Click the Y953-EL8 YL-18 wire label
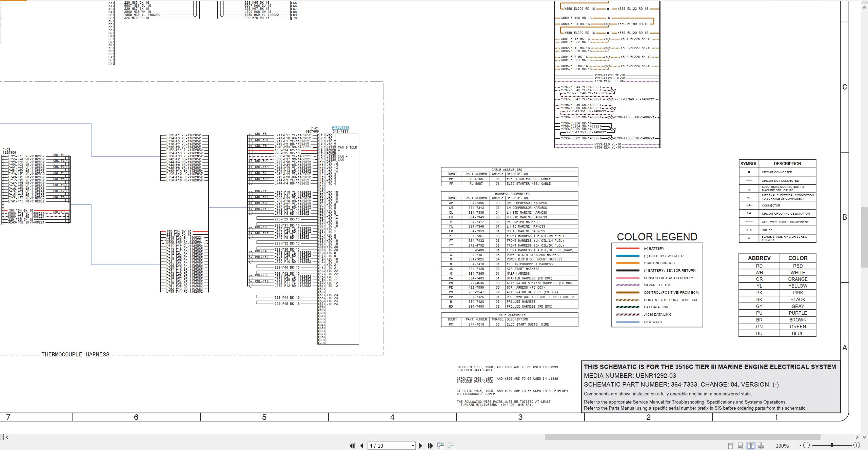This screenshot has height=450, width=868. coord(607,144)
